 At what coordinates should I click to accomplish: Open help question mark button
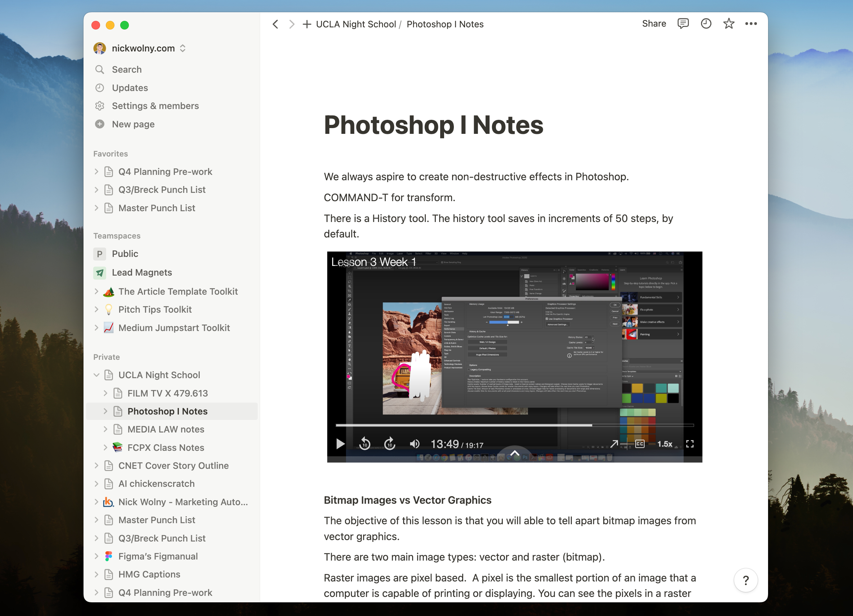pyautogui.click(x=745, y=580)
